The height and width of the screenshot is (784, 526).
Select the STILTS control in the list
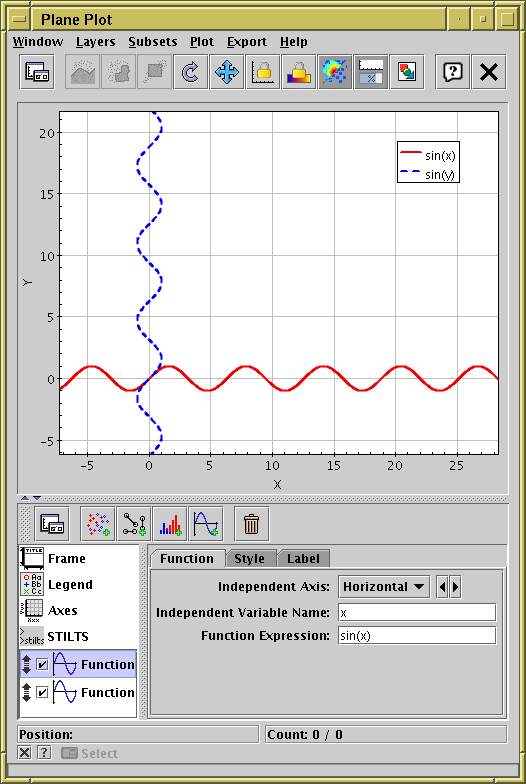click(78, 636)
